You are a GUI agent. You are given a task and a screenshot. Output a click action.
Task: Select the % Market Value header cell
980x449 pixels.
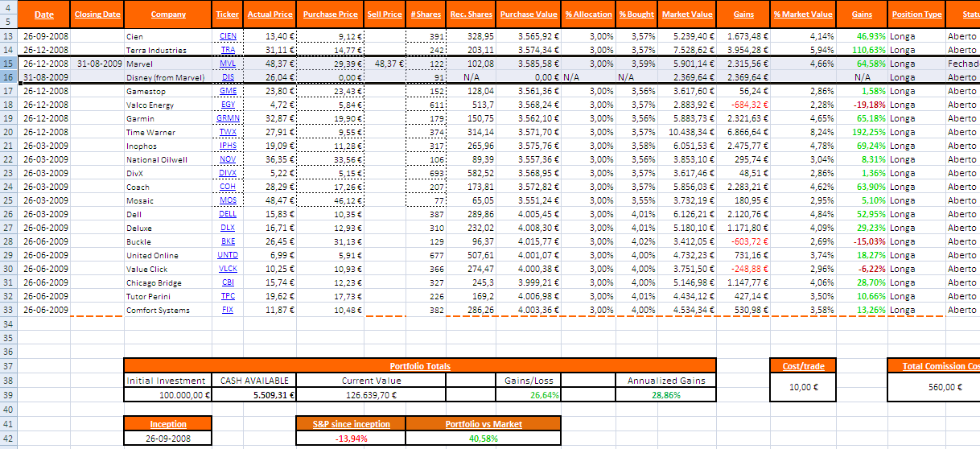click(803, 14)
